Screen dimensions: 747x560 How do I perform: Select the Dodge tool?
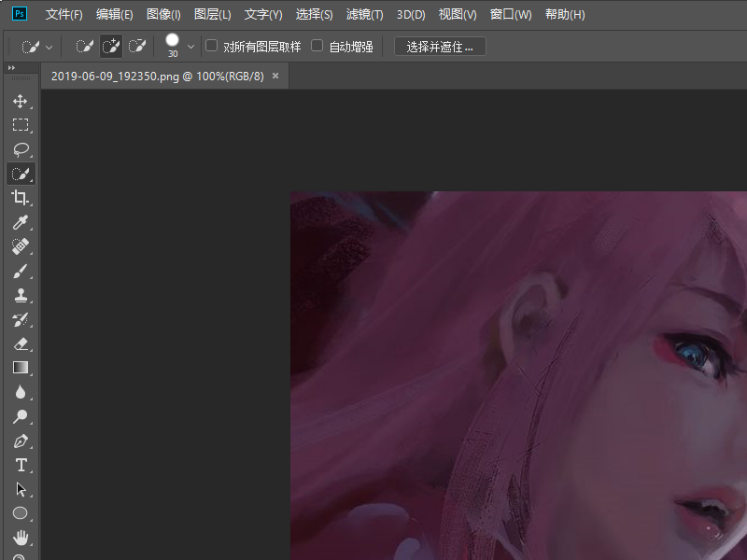point(20,416)
